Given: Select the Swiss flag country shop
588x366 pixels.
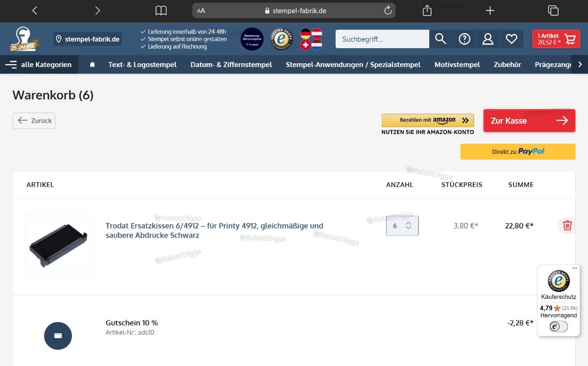Looking at the screenshot, I should [x=305, y=45].
